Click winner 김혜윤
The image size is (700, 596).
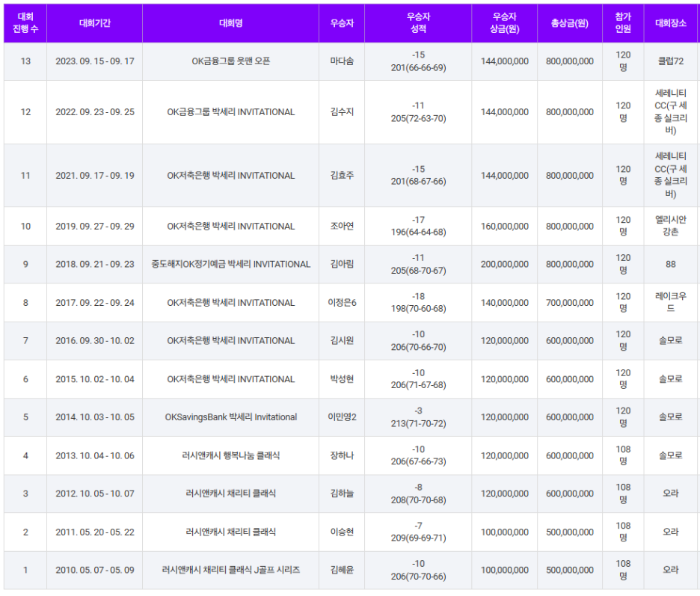(x=342, y=570)
